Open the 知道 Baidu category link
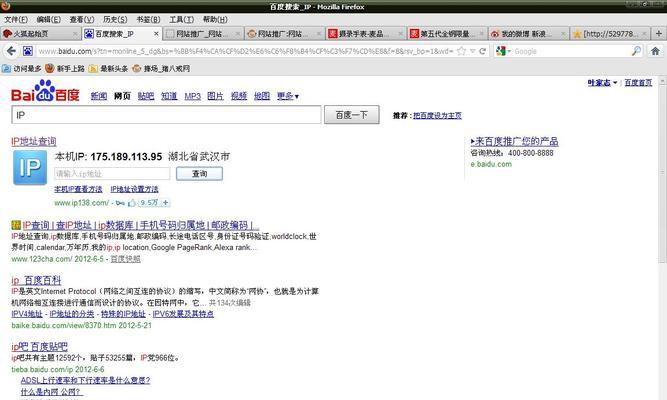Screen dimensions: 667x400 [169, 96]
